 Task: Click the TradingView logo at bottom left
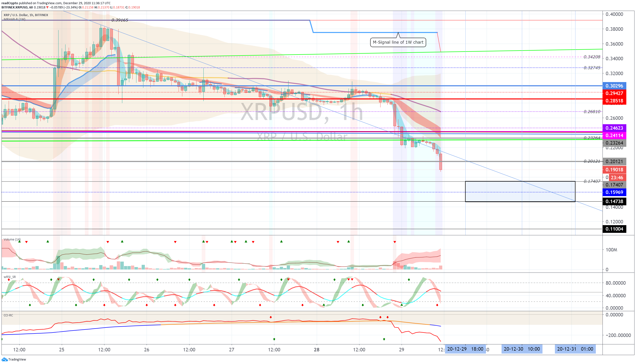[13, 359]
